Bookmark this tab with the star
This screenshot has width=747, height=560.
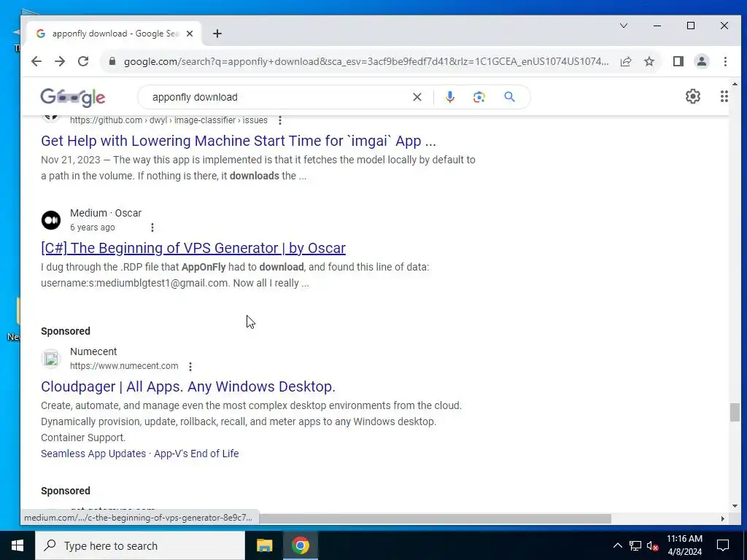point(649,61)
